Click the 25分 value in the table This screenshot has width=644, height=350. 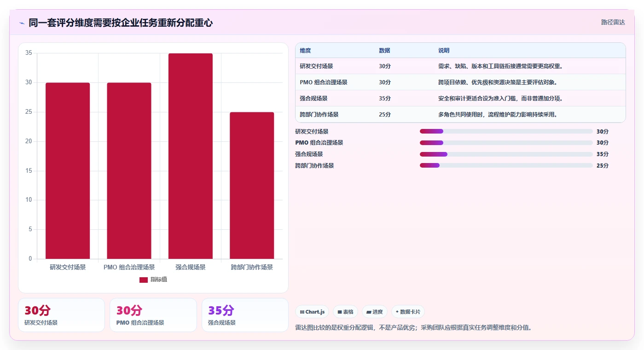385,115
